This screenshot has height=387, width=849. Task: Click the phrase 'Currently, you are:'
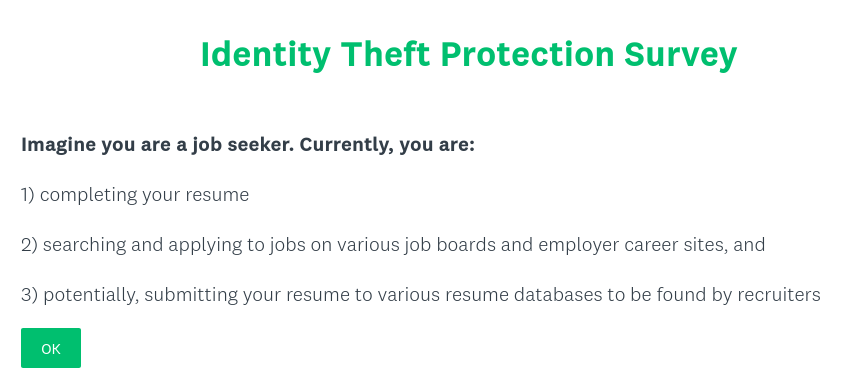tap(387, 145)
